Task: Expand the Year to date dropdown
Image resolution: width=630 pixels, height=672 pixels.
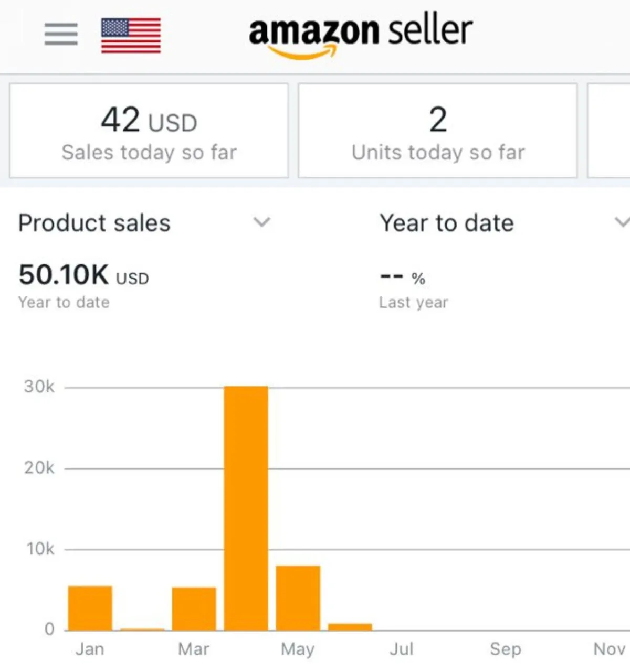Action: click(x=621, y=222)
